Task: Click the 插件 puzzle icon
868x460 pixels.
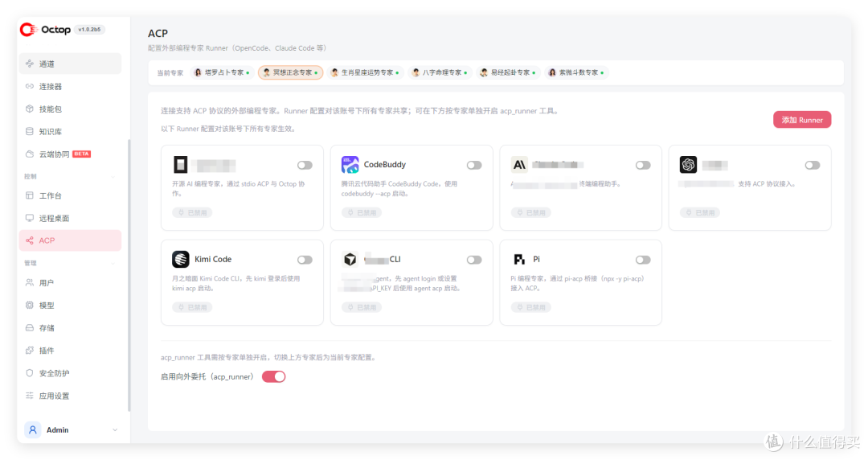Action: click(30, 351)
